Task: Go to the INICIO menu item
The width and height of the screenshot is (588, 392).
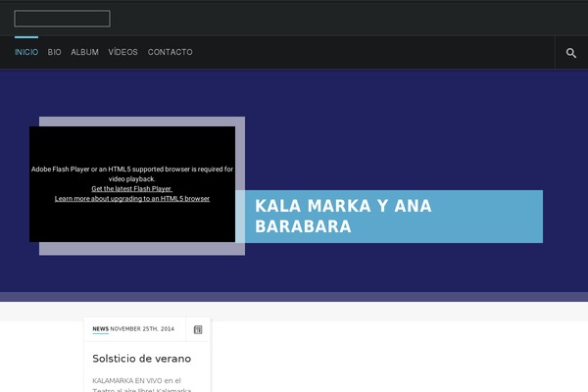Action: point(26,52)
